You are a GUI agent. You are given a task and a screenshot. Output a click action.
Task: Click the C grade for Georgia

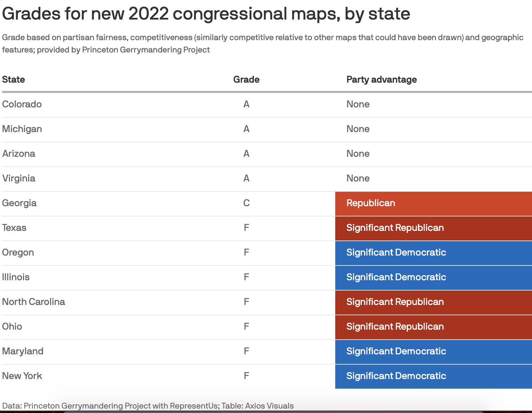click(246, 203)
